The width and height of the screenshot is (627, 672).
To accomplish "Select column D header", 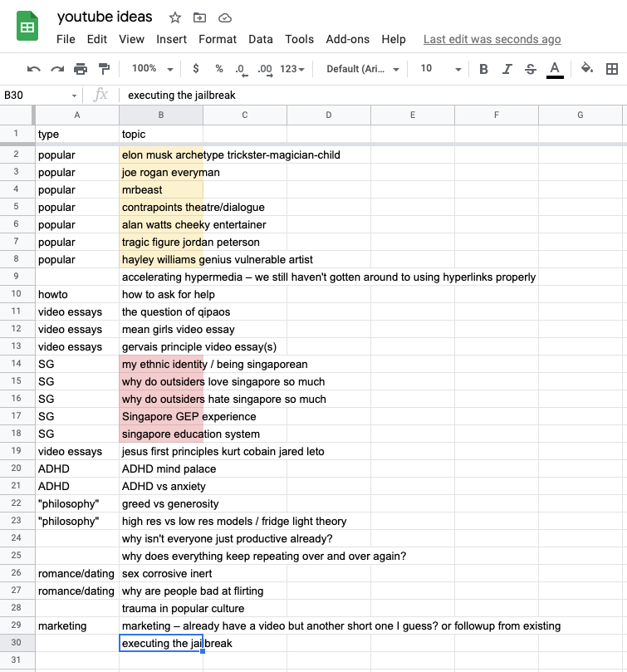I will point(329,115).
